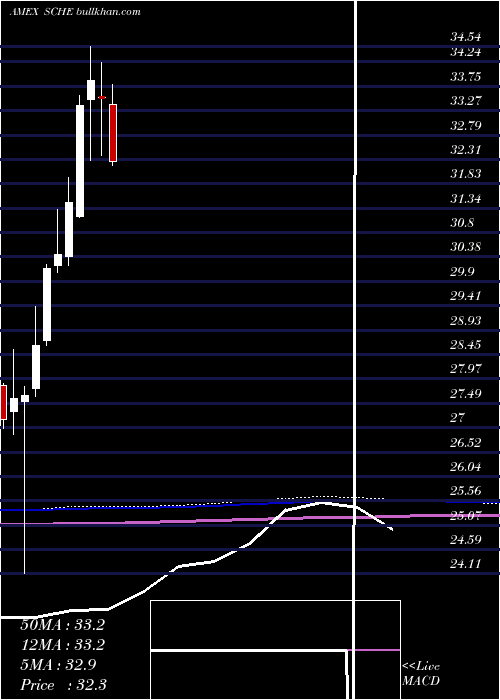The image size is (500, 700).
Task: Select the 33.27 price label
Action: (x=466, y=101)
